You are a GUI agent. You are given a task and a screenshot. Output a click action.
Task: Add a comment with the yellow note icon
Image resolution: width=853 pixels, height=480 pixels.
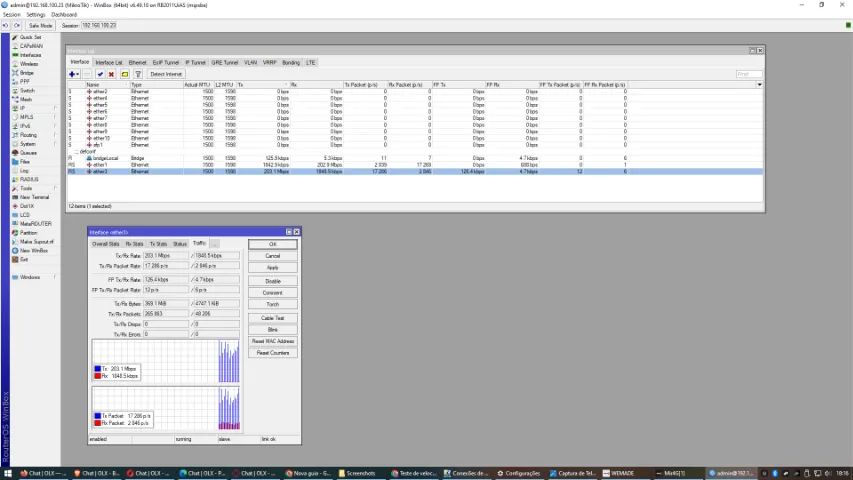click(125, 74)
